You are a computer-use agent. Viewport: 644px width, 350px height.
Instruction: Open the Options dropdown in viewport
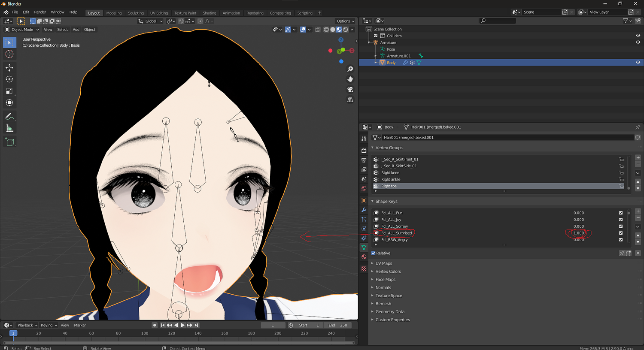tap(345, 21)
